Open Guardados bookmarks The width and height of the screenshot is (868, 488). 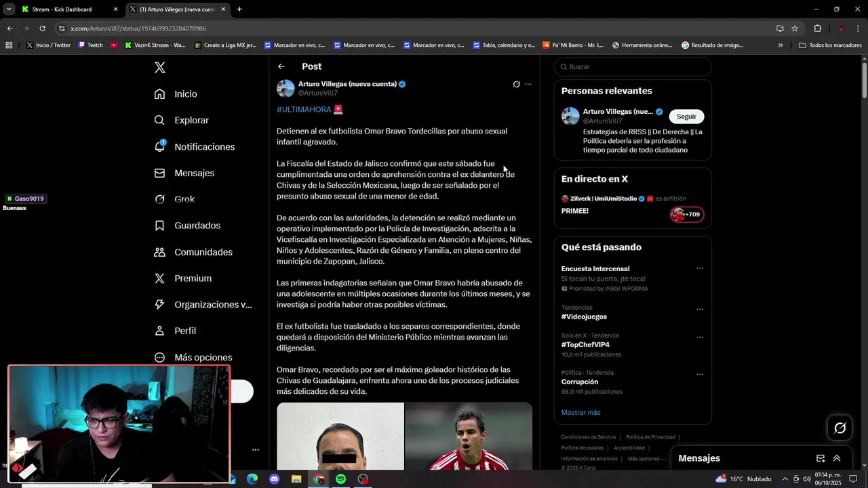186,226
